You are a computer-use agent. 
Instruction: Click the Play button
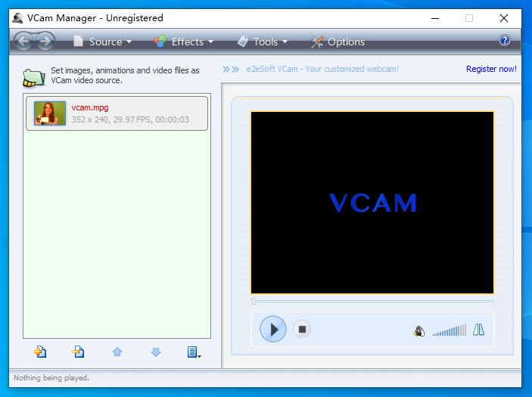click(273, 330)
